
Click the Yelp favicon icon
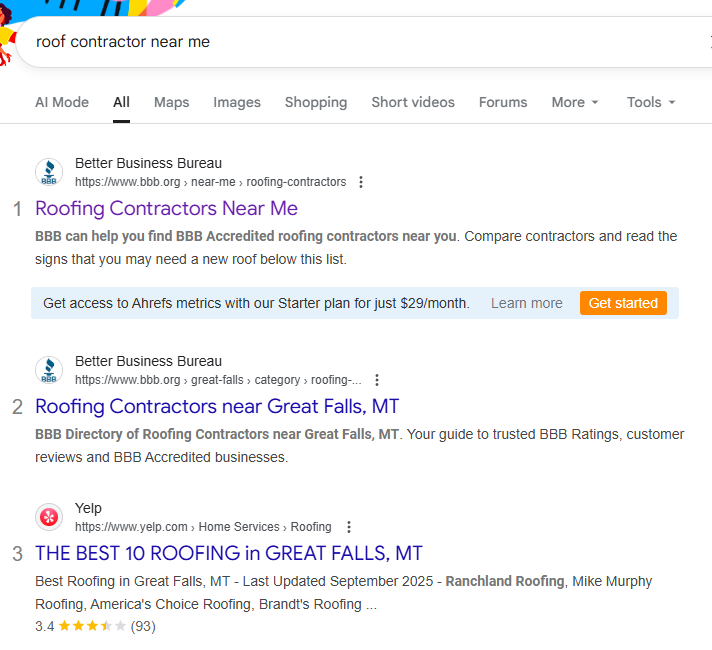pos(49,517)
